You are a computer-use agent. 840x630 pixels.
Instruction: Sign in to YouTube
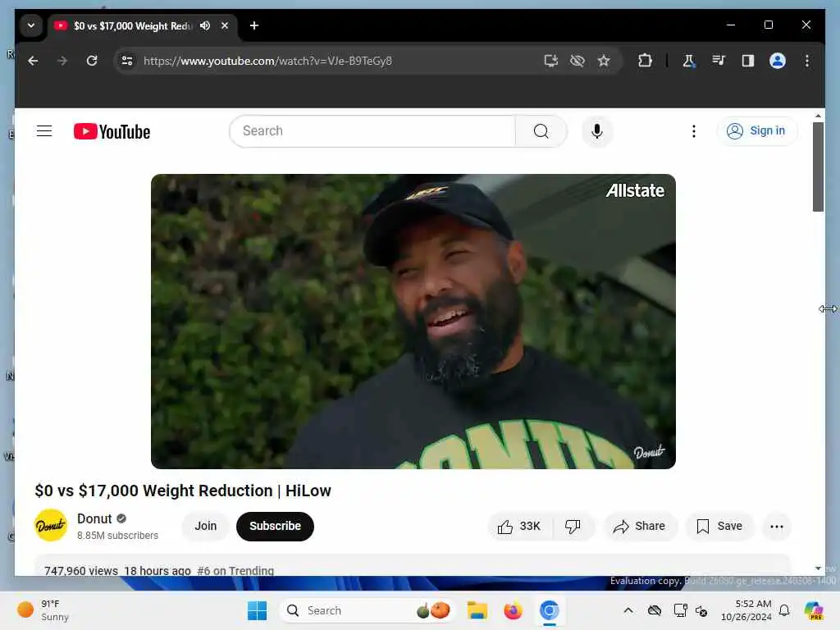[x=756, y=131]
